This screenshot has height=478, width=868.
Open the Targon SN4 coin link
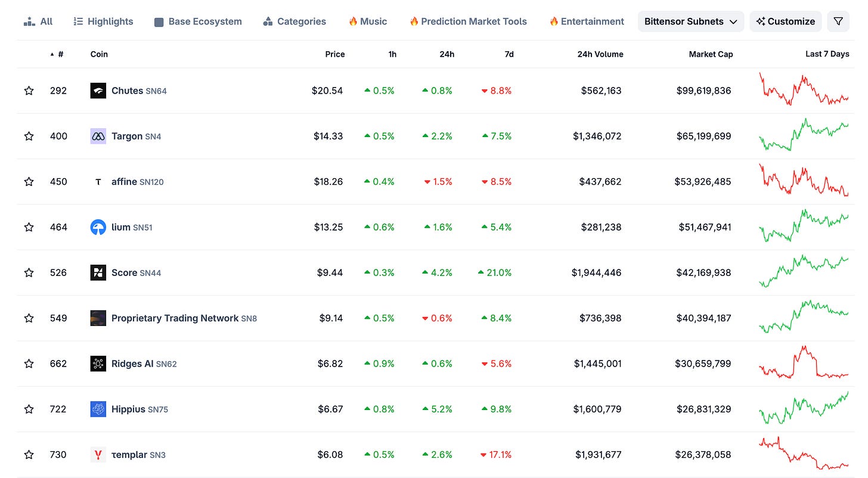coord(137,136)
